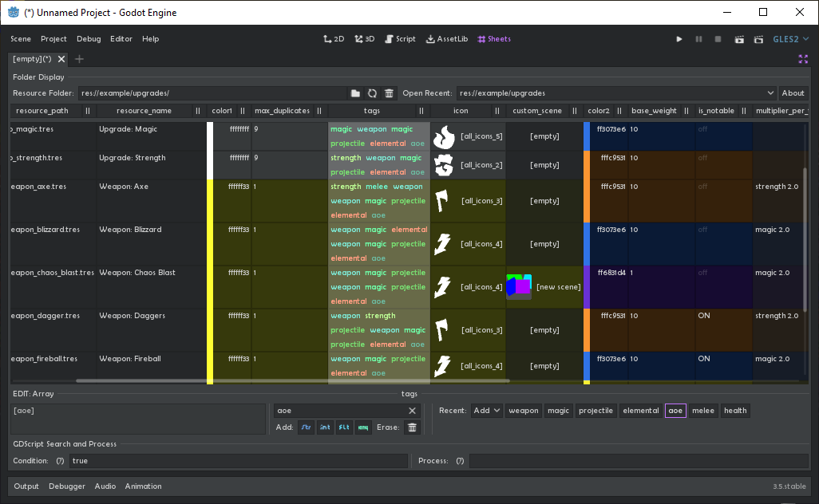
Task: Click the Condition input field
Action: point(238,461)
